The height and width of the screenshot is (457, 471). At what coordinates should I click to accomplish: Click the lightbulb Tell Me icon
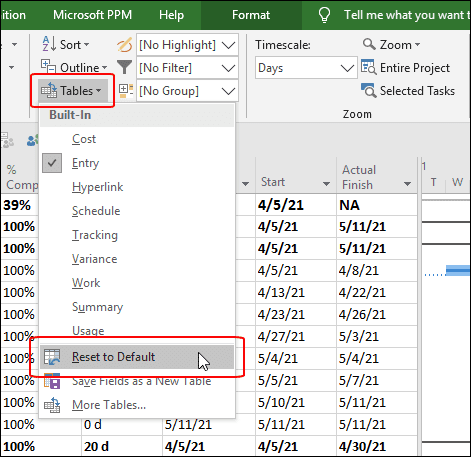324,15
